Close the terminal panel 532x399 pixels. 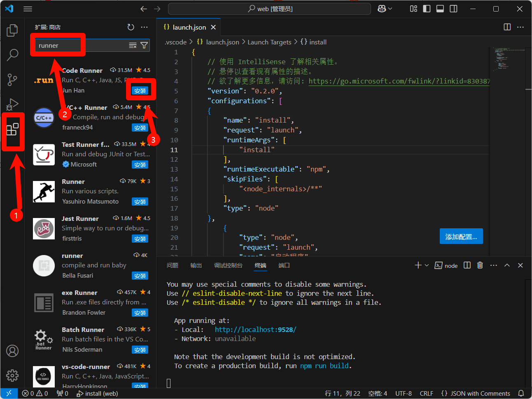pos(520,265)
